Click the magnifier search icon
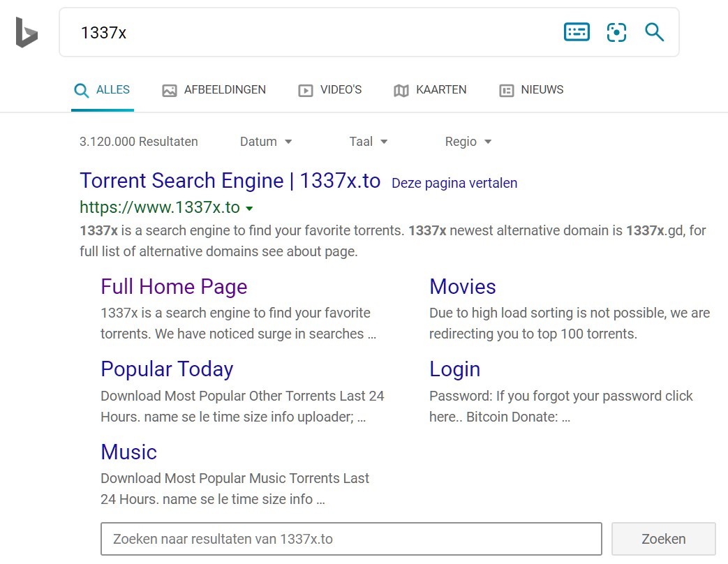728x564 pixels. click(x=654, y=32)
